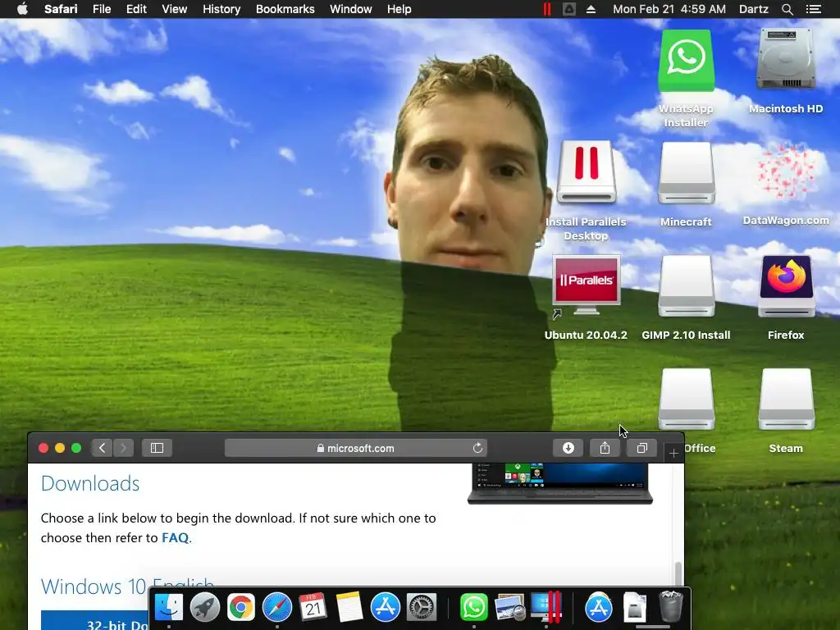Open the Bookmarks menu
Image resolution: width=840 pixels, height=630 pixels.
[285, 9]
